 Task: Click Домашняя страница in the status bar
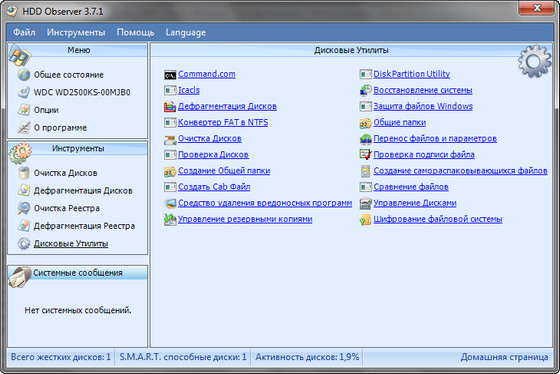pyautogui.click(x=504, y=357)
